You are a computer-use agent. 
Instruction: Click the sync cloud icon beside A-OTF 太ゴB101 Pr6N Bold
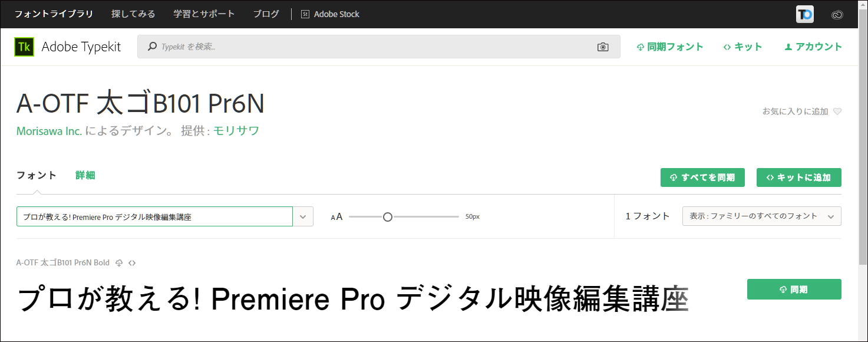[119, 263]
